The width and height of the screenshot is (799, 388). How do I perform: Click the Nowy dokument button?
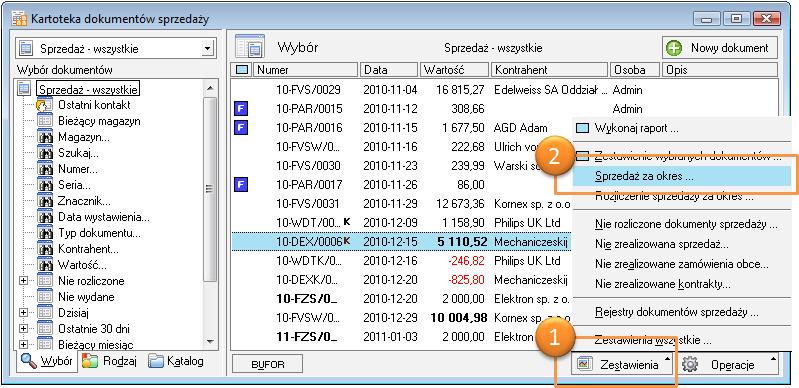click(720, 48)
